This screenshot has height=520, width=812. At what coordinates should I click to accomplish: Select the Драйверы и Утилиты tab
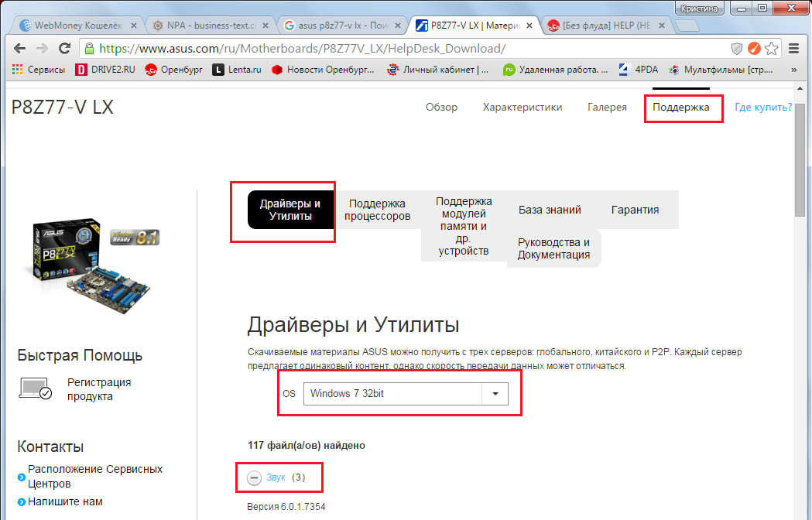click(x=290, y=210)
